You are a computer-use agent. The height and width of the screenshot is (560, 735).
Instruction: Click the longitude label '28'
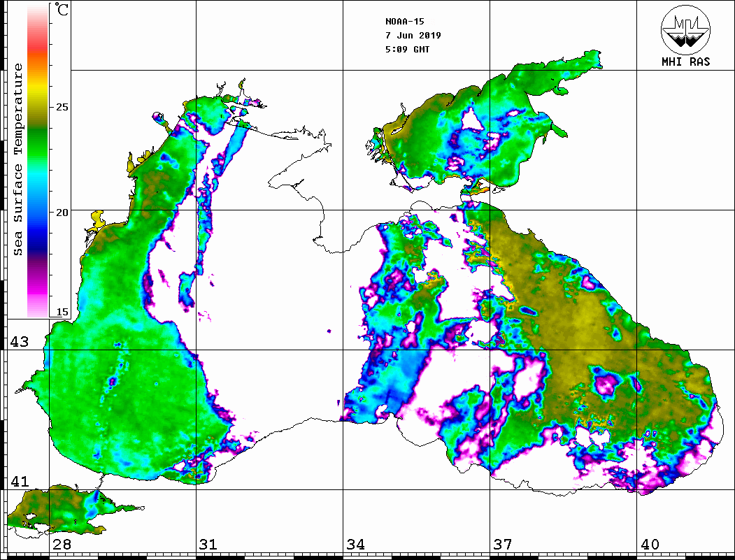[x=62, y=544]
